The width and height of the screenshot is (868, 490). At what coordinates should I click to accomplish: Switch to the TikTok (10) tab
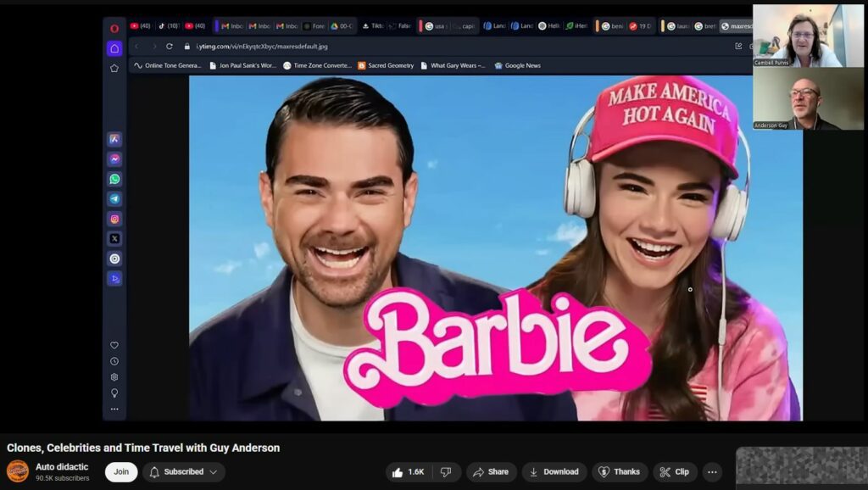(x=169, y=26)
